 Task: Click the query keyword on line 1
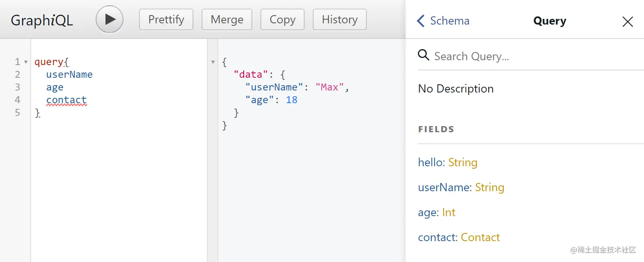(x=49, y=62)
